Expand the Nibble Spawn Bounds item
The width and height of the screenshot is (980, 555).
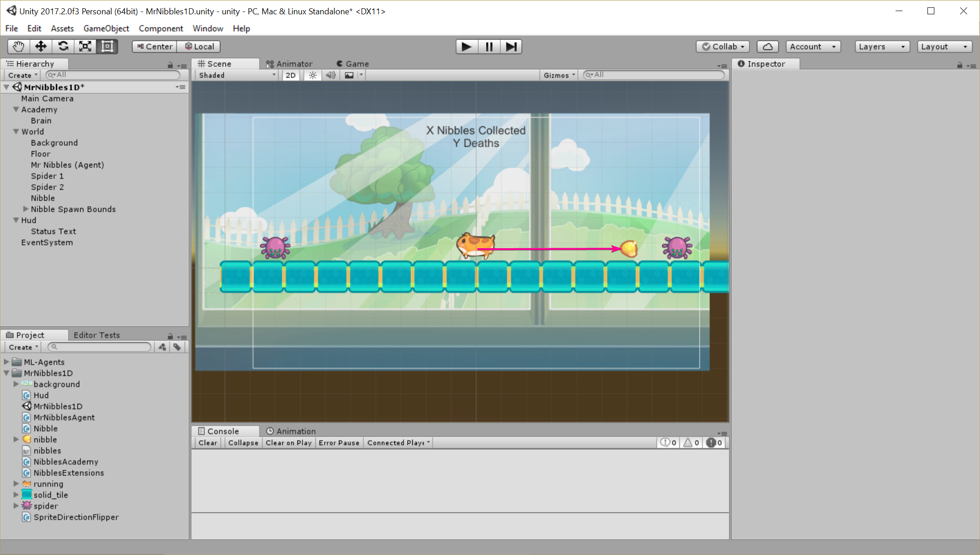point(26,209)
